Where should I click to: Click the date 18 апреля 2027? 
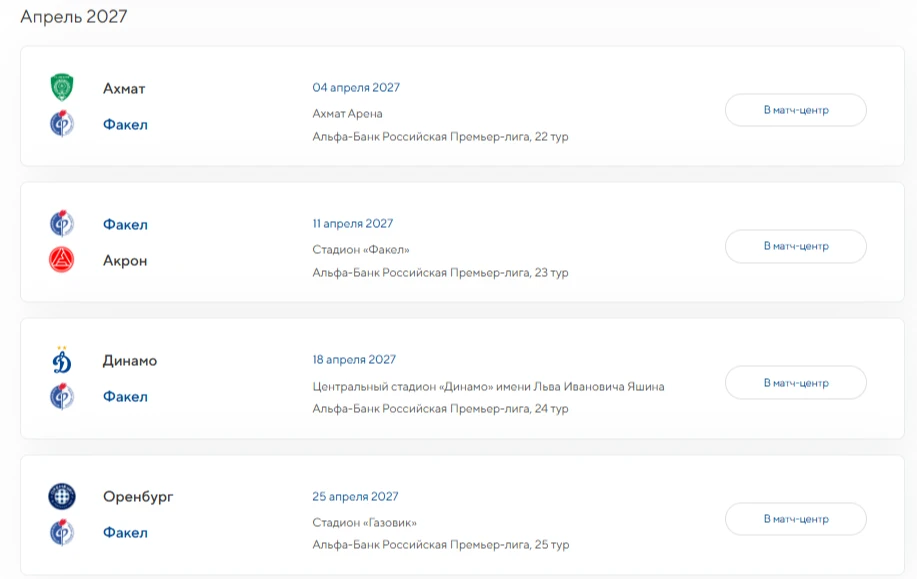[x=354, y=360]
